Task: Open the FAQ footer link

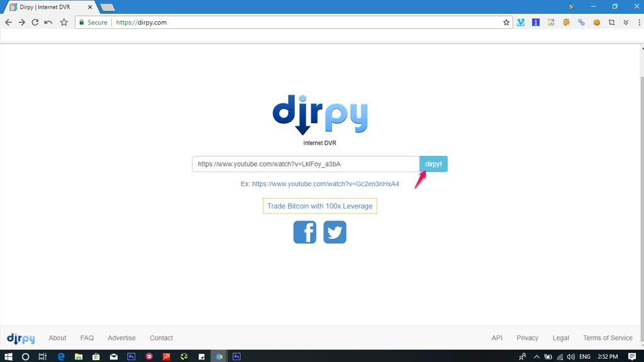Action: 87,337
